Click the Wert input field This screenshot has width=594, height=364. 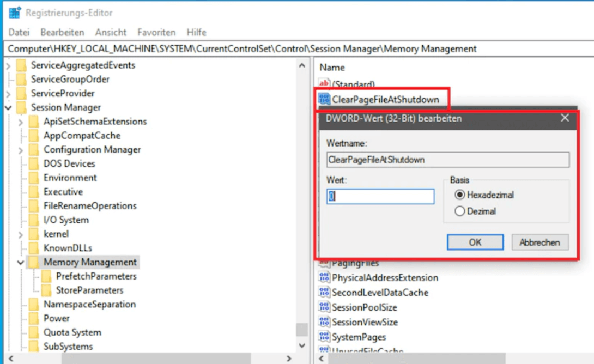380,197
